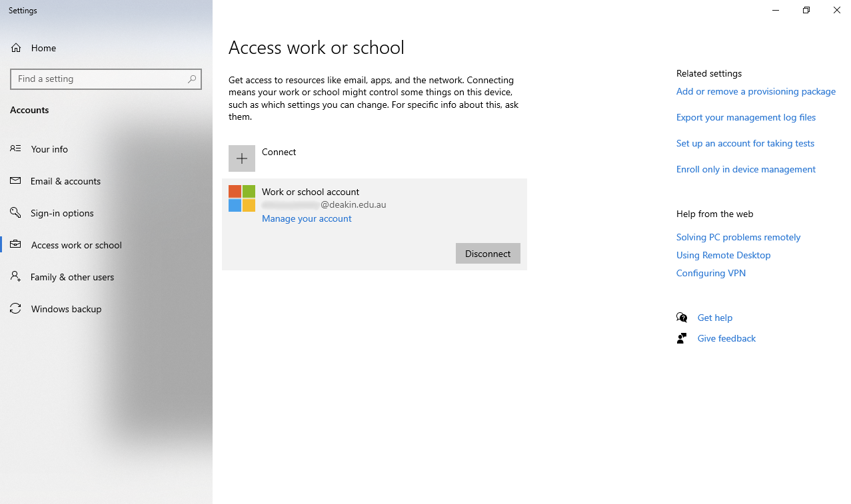
Task: Click Export your management log files
Action: point(745,117)
